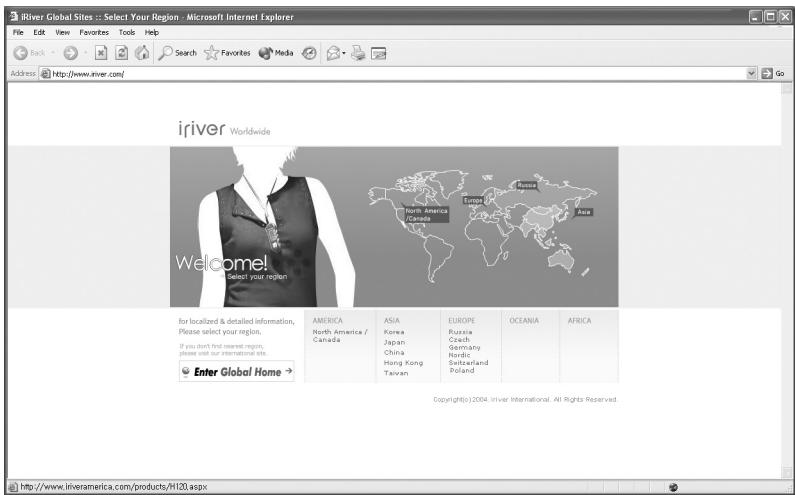Screen dimensions: 795x495
Task: Click the status bar URL text
Action: (x=114, y=487)
